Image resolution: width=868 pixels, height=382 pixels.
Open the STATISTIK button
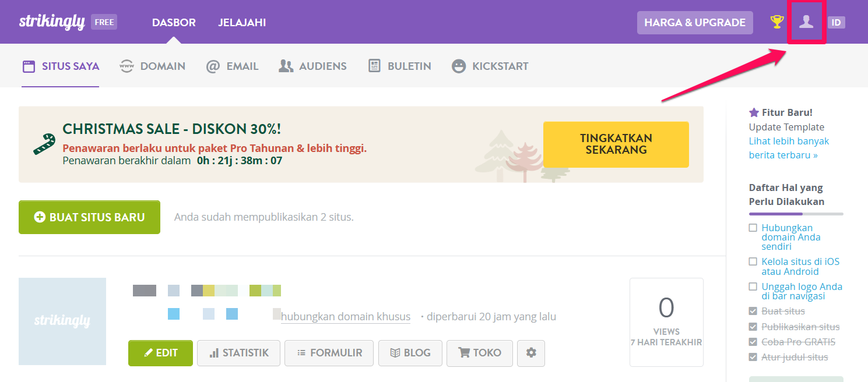point(238,353)
